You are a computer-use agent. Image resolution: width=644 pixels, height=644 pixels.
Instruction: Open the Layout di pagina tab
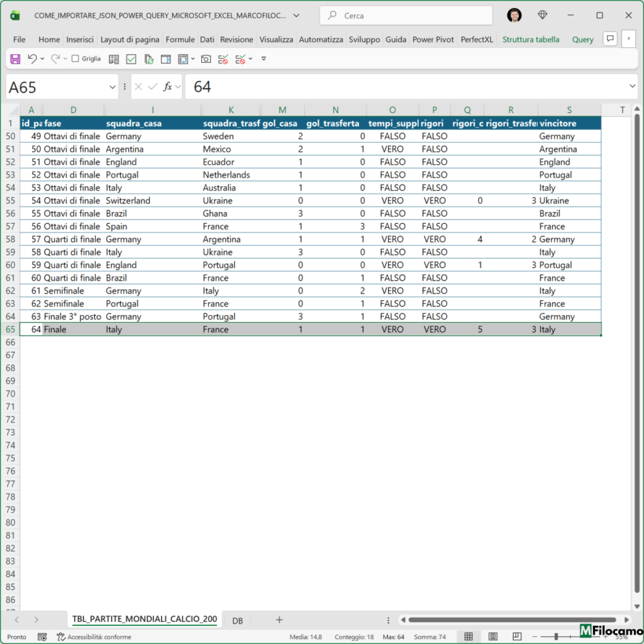click(x=130, y=40)
